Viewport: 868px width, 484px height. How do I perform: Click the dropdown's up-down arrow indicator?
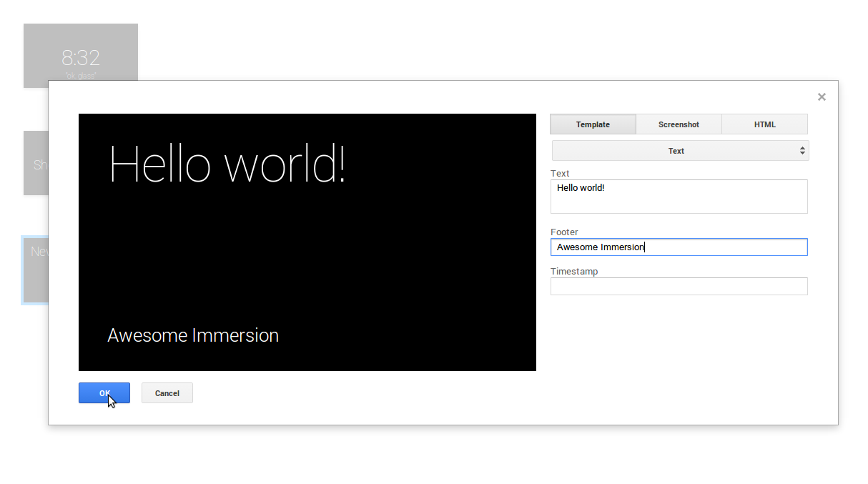click(x=802, y=151)
